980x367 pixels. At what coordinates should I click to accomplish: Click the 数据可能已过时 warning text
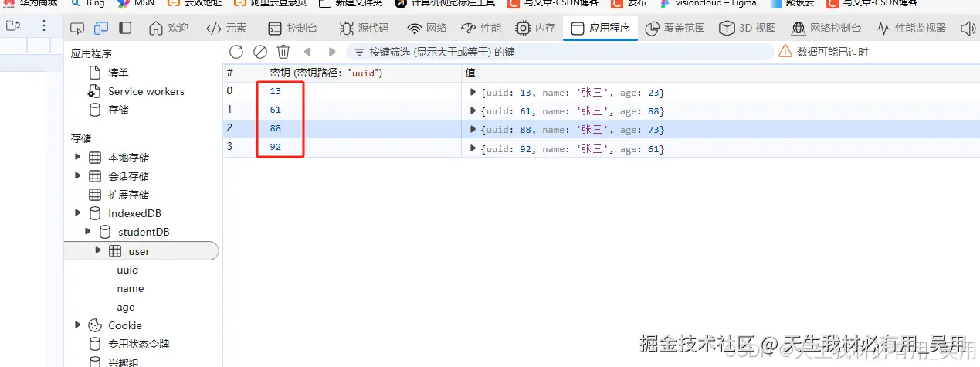(833, 52)
